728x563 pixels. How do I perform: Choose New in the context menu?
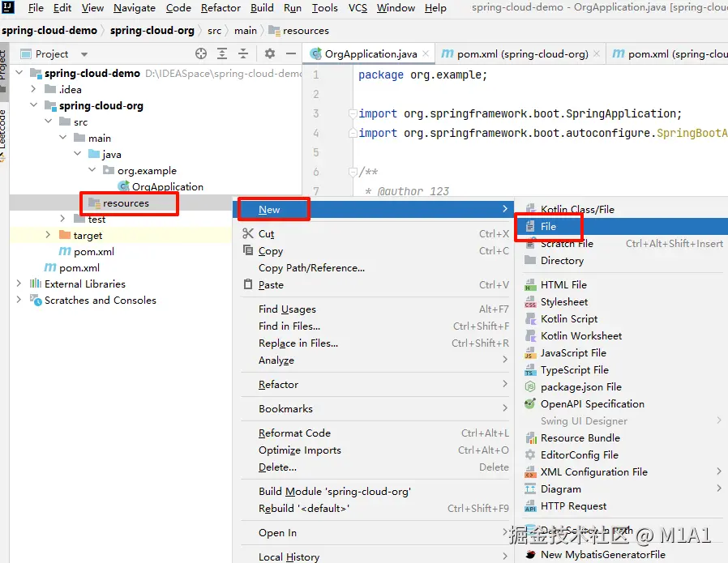tap(373, 210)
